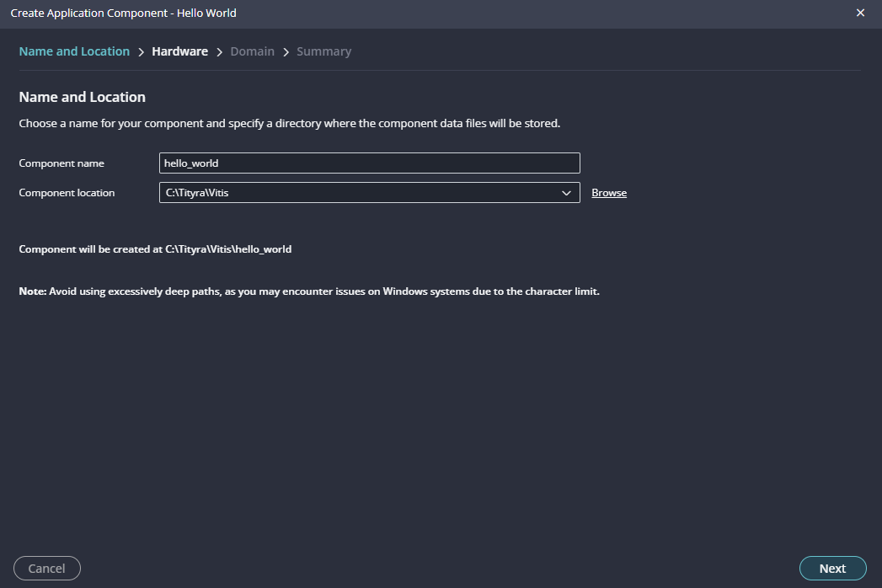Screen dimensions: 882x588
Task: Jump to the Summary wizard step
Action: coord(323,51)
